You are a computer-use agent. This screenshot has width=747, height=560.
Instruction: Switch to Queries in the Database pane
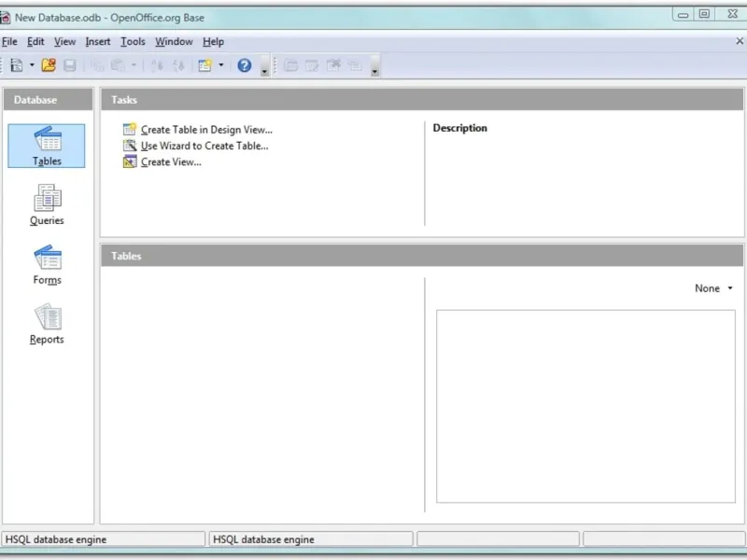click(47, 204)
